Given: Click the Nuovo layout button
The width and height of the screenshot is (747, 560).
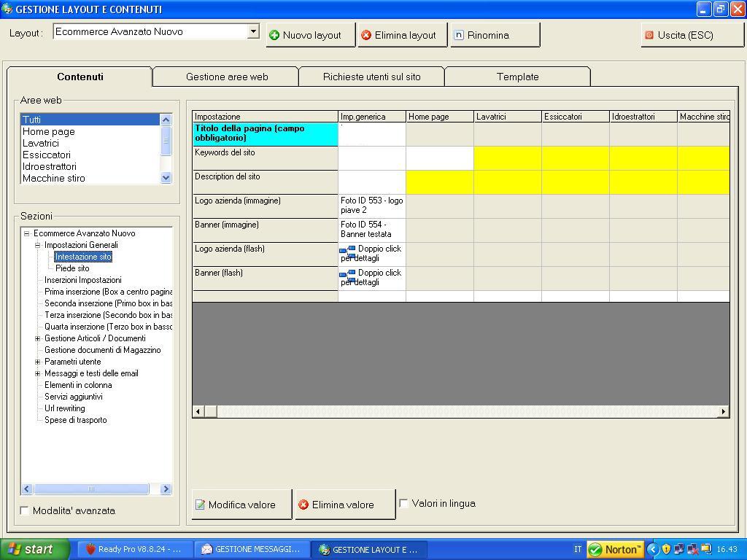Looking at the screenshot, I should [311, 35].
